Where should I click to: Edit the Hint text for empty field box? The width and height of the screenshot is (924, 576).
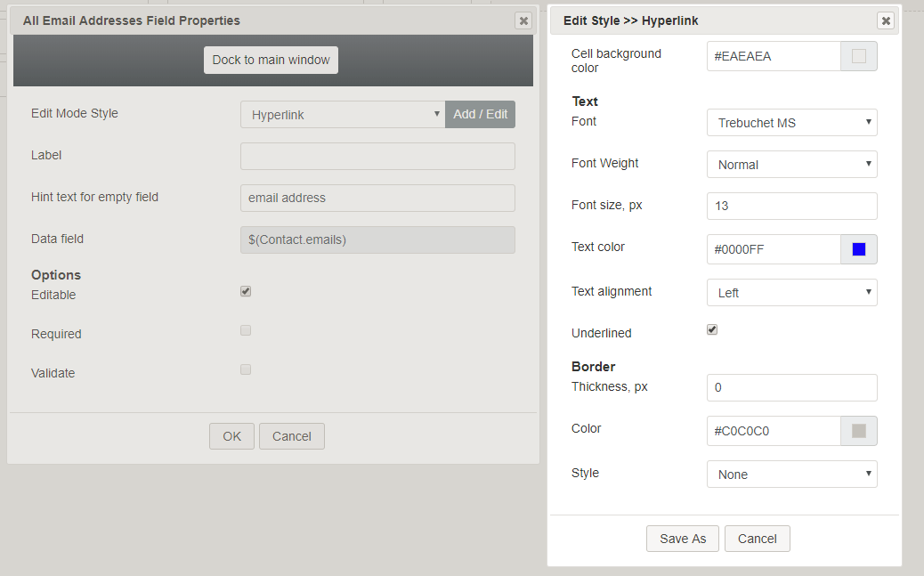(377, 199)
